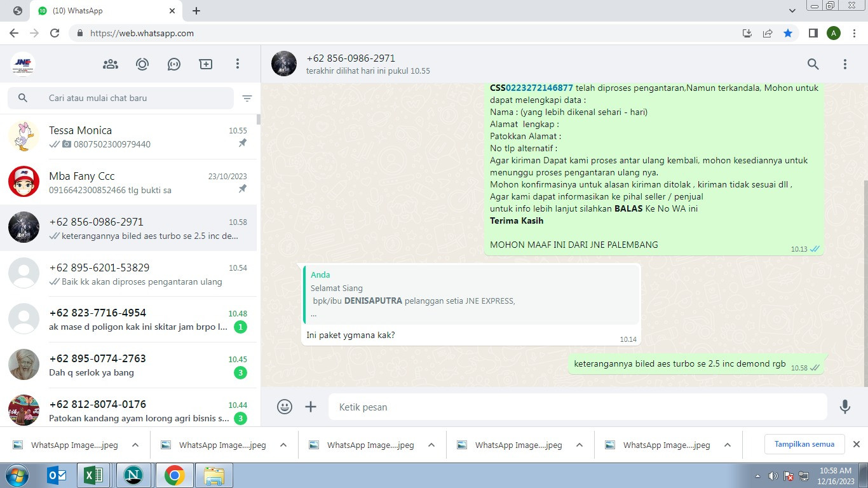
Task: Open Tessa Monica's duck avatar
Action: (24, 136)
